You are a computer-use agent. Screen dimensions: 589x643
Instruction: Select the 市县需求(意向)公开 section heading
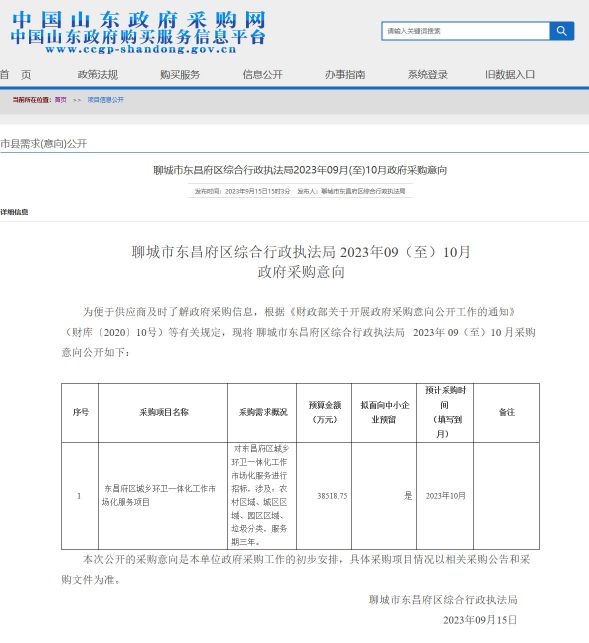[43, 144]
